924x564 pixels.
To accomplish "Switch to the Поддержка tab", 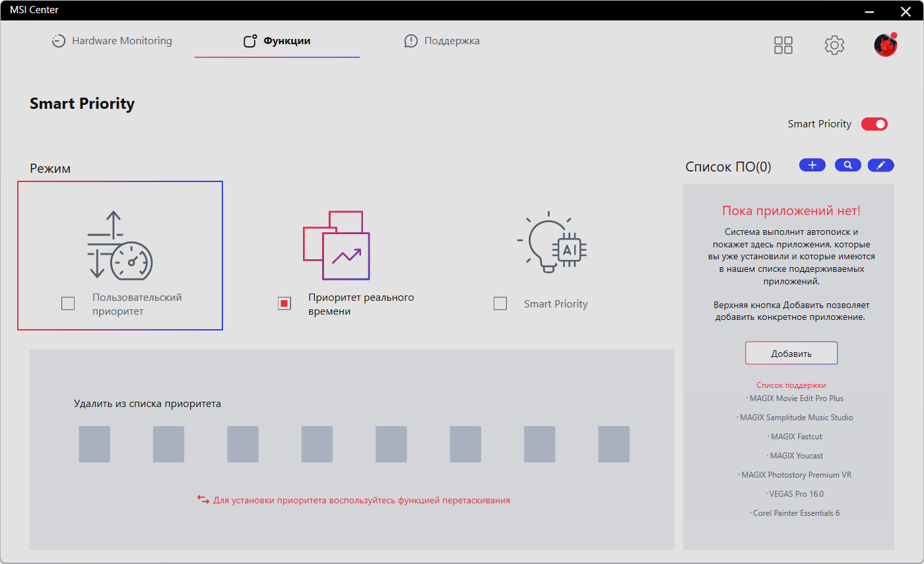I will tap(442, 41).
